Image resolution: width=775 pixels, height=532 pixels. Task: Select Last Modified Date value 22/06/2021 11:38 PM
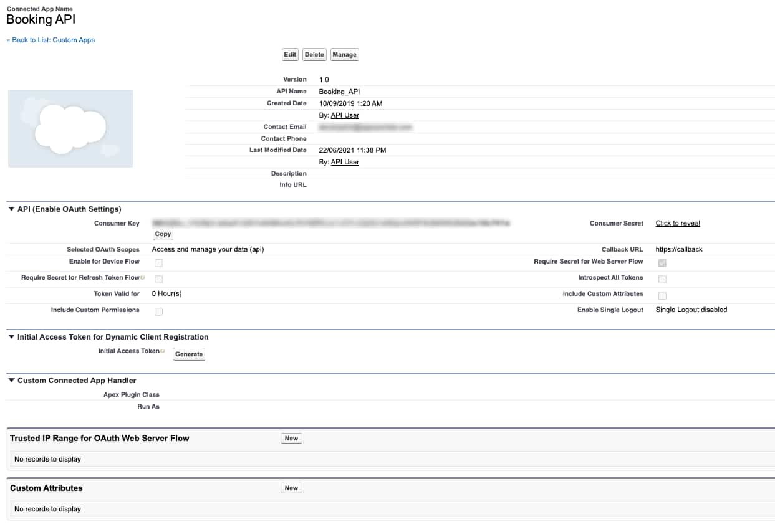click(352, 150)
